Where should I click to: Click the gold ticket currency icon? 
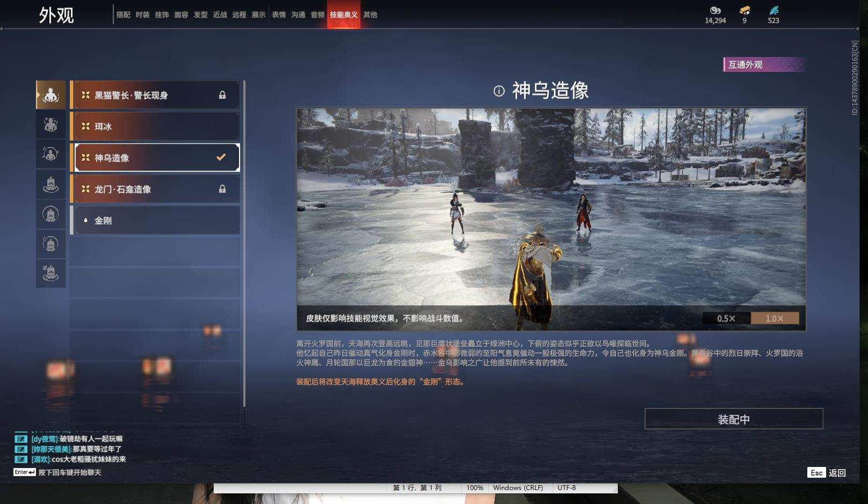744,10
